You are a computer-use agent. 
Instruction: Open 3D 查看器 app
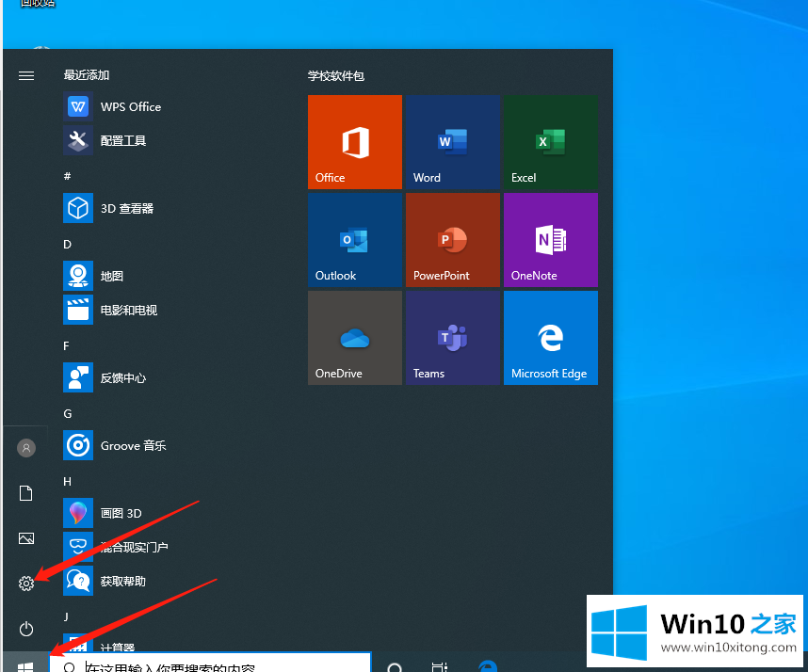coord(108,208)
